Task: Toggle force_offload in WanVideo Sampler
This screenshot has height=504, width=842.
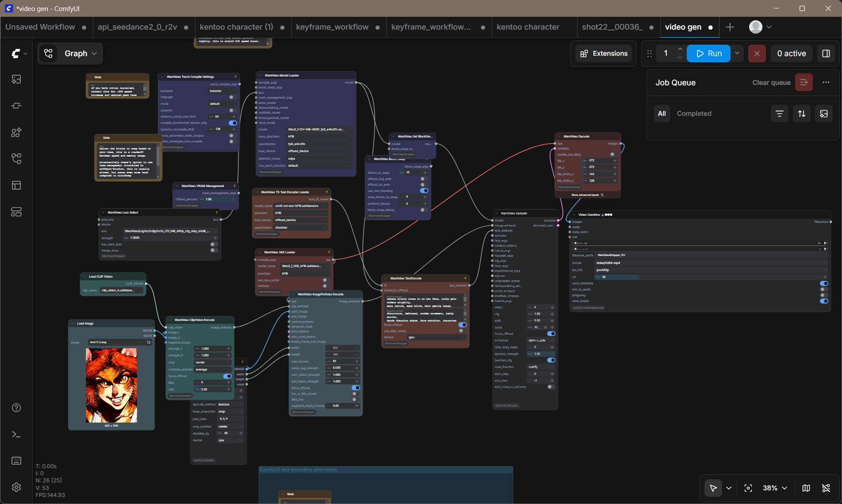Action: (x=551, y=333)
